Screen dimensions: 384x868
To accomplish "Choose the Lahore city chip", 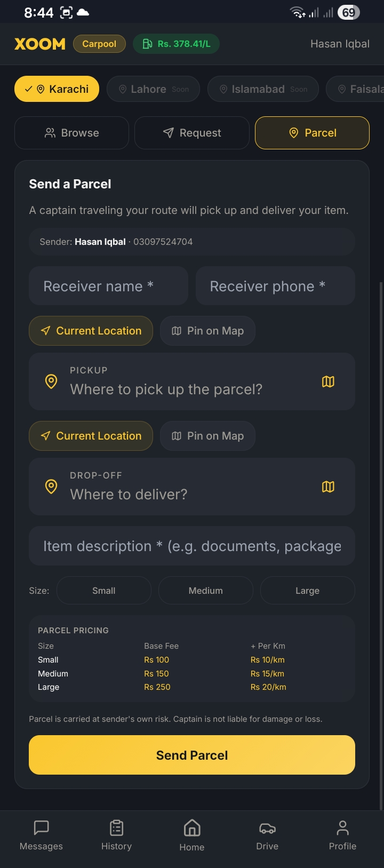I will pyautogui.click(x=153, y=89).
